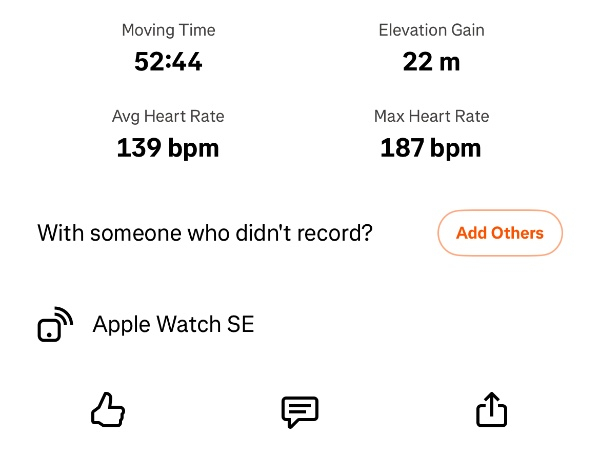Tap the share activity icon
600x450 pixels.
492,410
